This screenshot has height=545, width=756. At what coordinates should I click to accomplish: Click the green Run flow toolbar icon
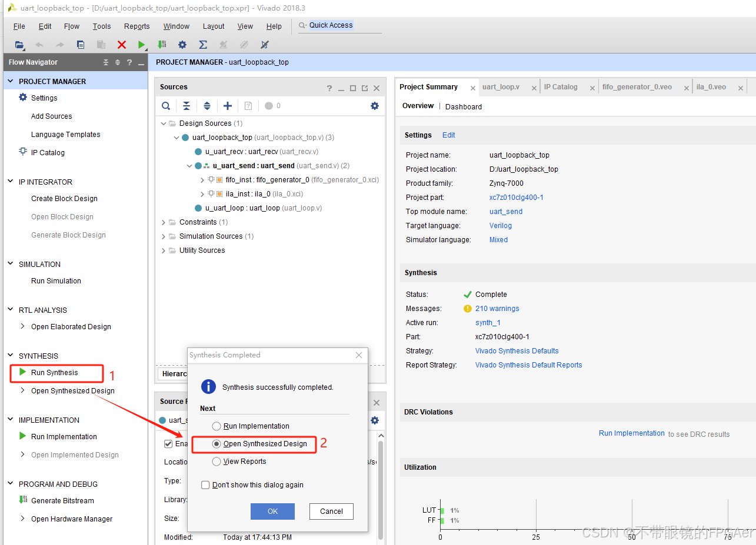142,45
